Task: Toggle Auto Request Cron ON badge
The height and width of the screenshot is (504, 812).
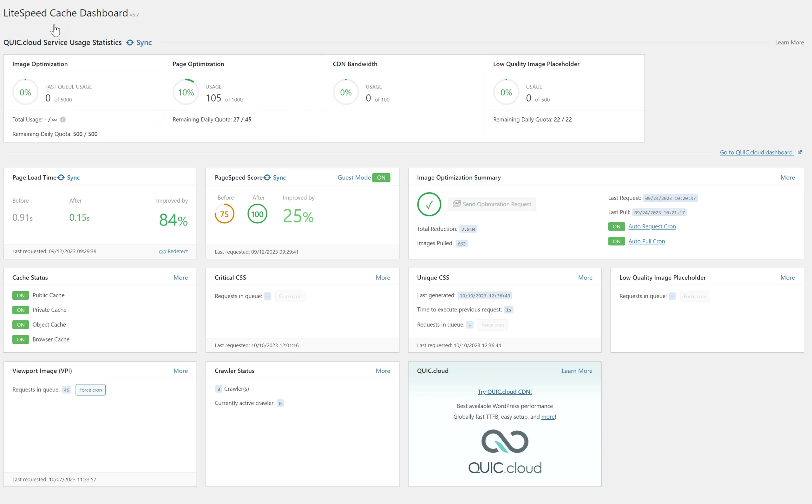Action: pos(616,227)
